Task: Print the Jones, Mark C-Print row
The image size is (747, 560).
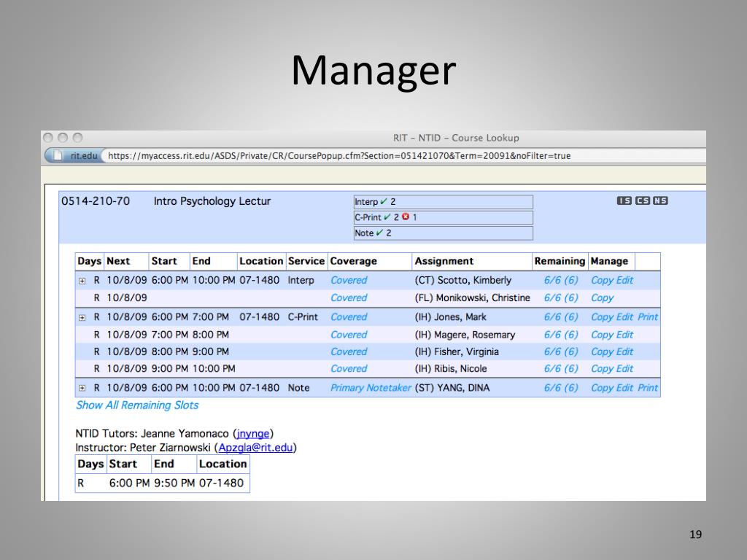Action: [648, 317]
